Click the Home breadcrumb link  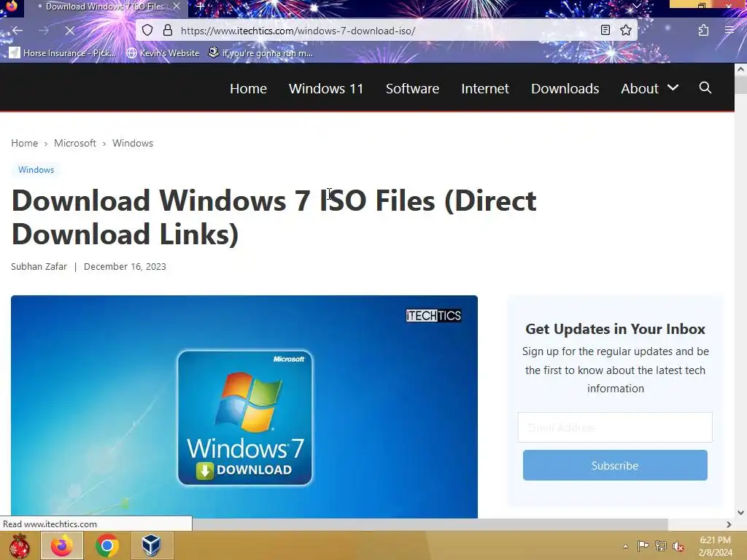[24, 143]
